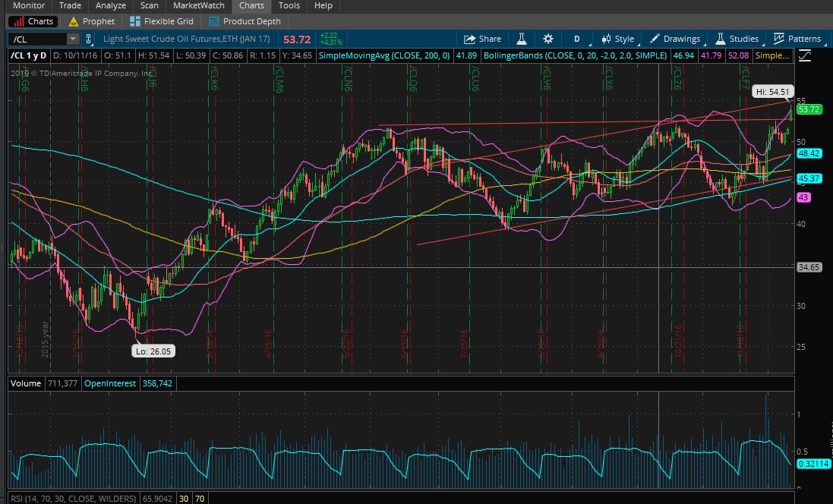
Task: Click the 48.42 price axis tag
Action: point(809,153)
